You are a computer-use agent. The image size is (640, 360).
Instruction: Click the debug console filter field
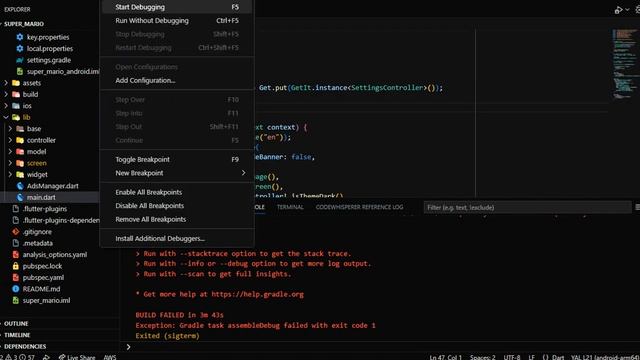527,207
